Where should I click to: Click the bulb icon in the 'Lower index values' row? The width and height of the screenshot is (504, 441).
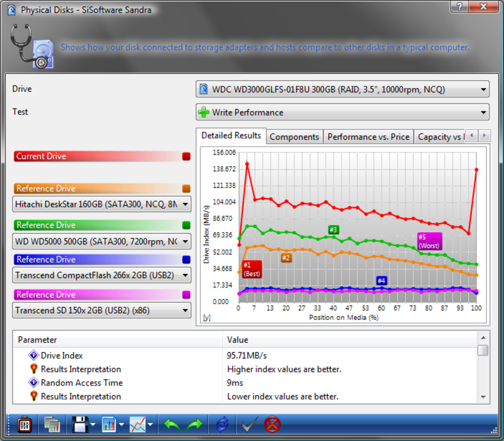[34, 396]
